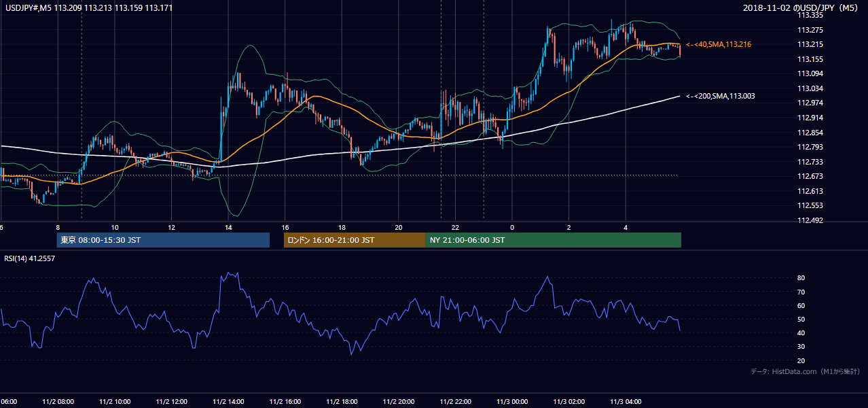Click hour tick 12 under price chart

tap(172, 227)
